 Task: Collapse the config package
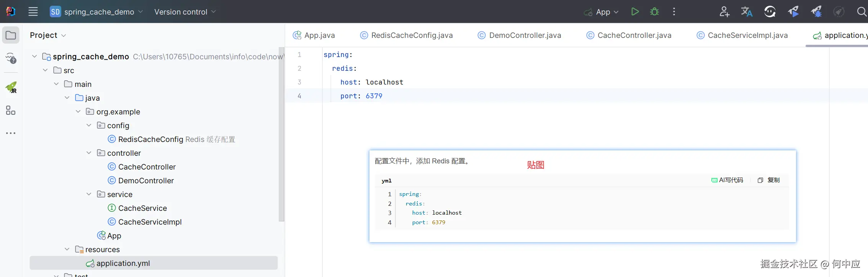point(89,125)
